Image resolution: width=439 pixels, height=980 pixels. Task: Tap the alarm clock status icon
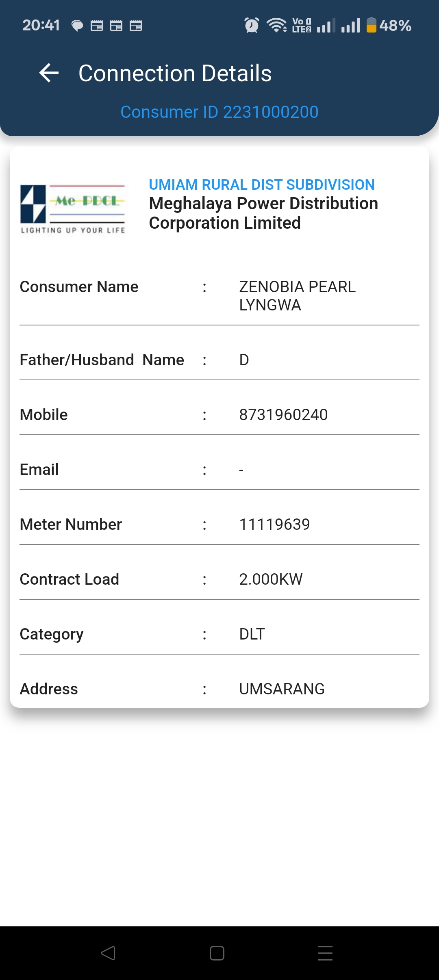(x=252, y=25)
